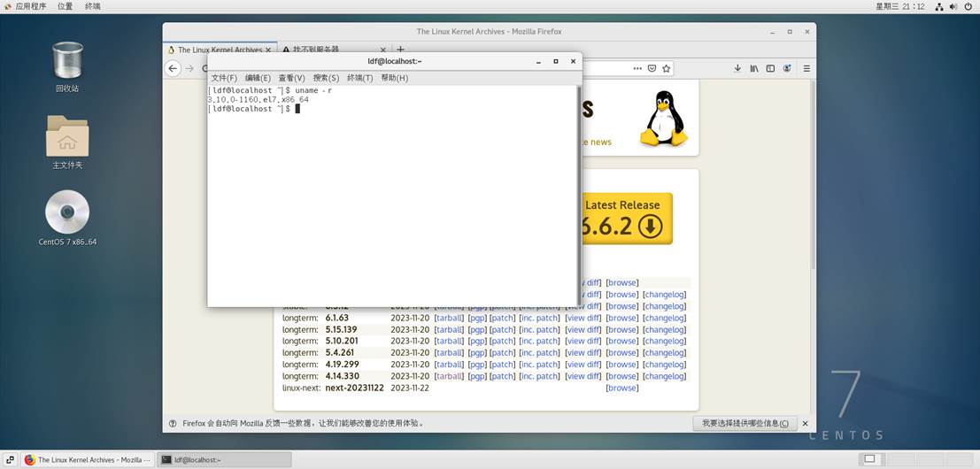Viewport: 980px width, 469px height.
Task: Click the volume speaker icon in top panel
Action: coord(953,6)
